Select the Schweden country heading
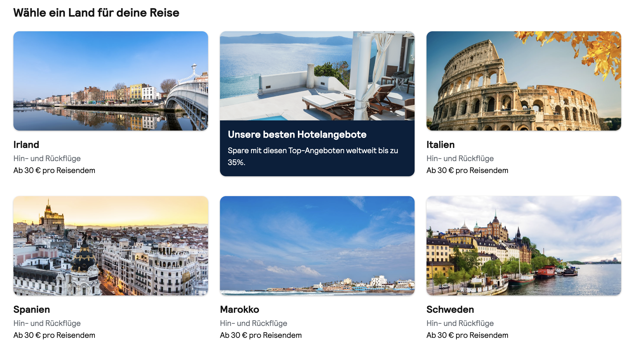This screenshot has width=644, height=352. click(450, 309)
